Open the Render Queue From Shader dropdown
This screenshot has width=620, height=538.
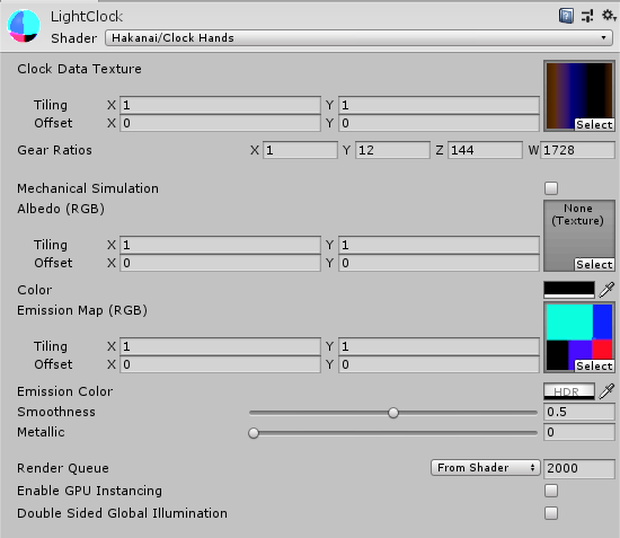click(486, 468)
